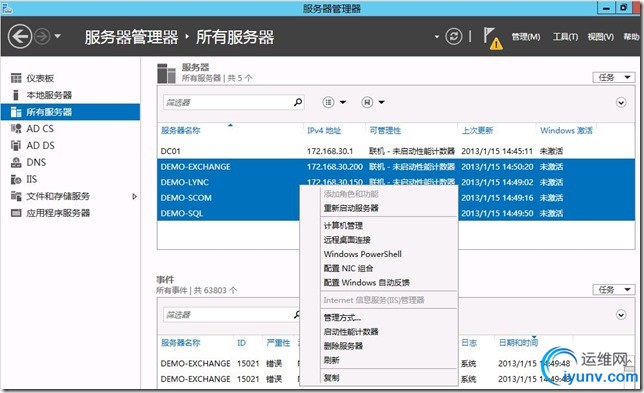Click the 本地服务器 icon
This screenshot has height=393, width=644.
(16, 95)
